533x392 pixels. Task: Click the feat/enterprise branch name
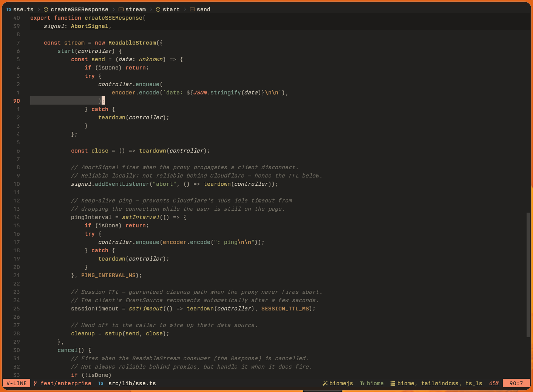pyautogui.click(x=66, y=383)
